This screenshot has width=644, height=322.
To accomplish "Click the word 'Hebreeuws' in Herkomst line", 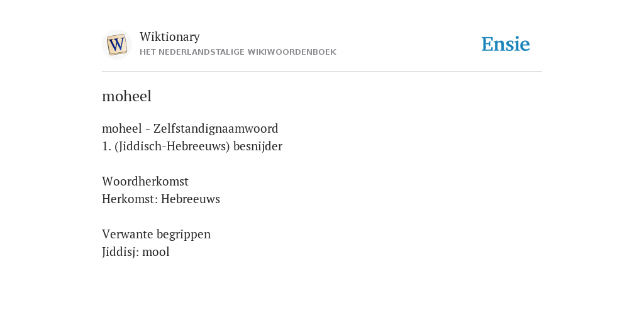I will [x=191, y=199].
